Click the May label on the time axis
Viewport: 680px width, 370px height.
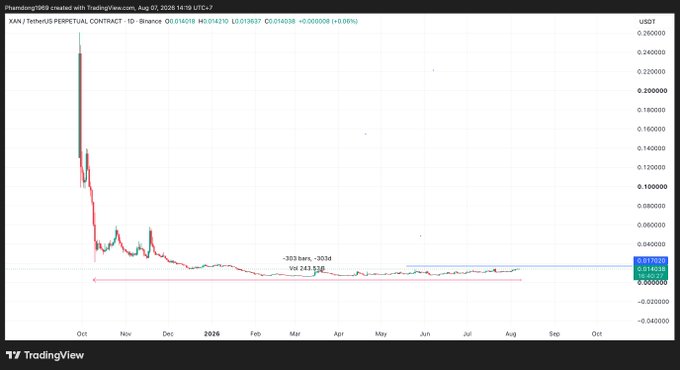381,334
